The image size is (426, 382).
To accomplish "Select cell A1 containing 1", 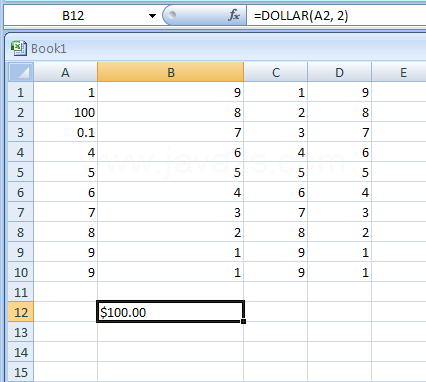I will (x=66, y=92).
